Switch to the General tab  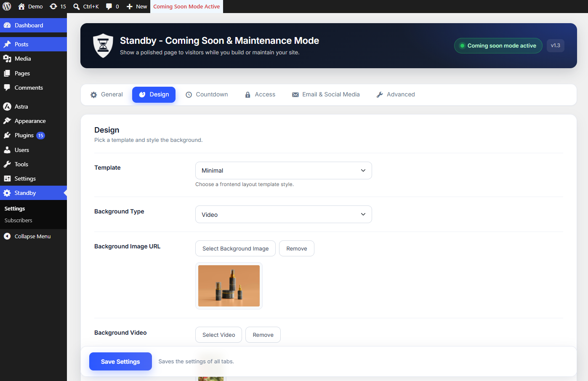(106, 95)
